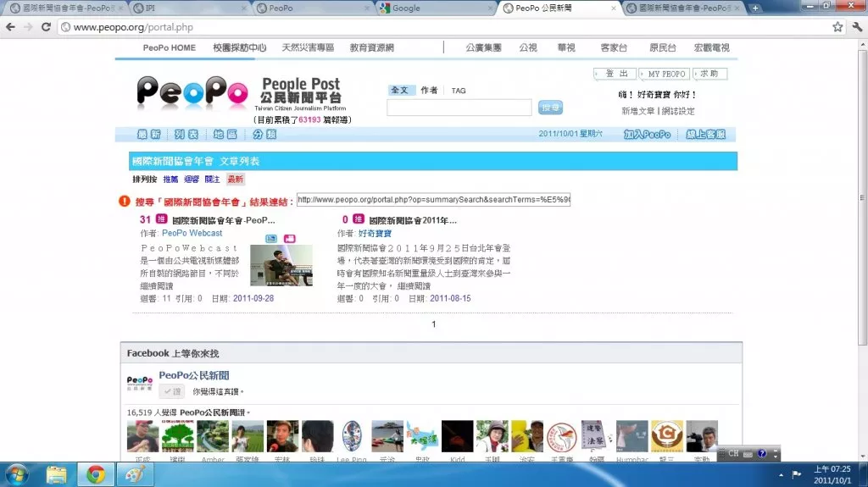Image resolution: width=868 pixels, height=487 pixels.
Task: Open 華視 navigation link
Action: (x=566, y=47)
